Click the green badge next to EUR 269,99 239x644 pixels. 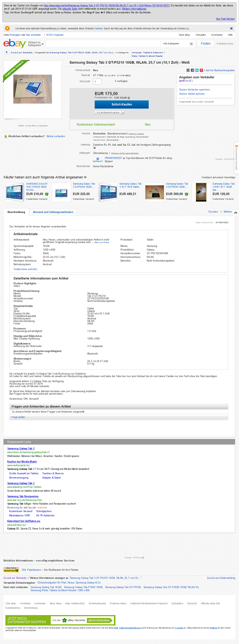tap(186, 194)
